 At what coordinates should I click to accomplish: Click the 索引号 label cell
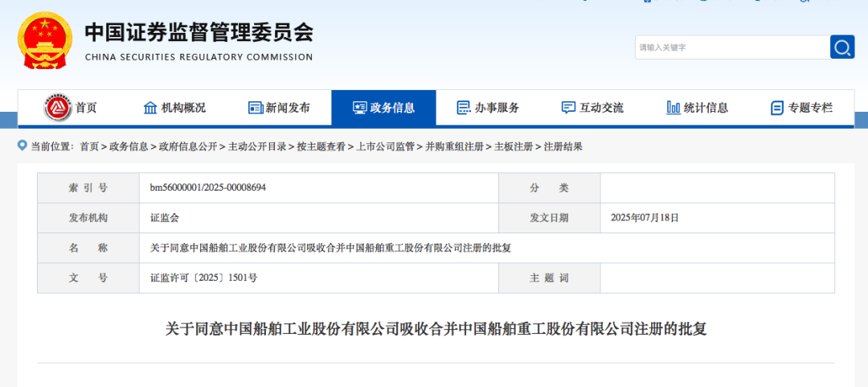coord(88,187)
